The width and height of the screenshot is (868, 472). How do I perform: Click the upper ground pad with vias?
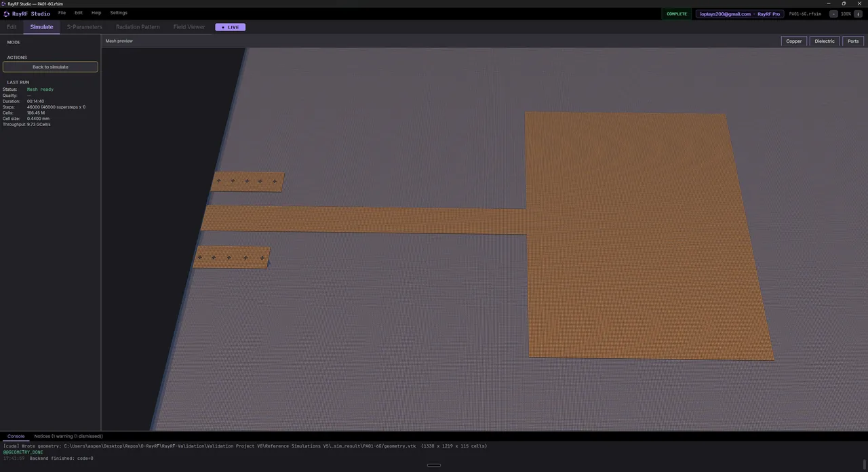point(248,182)
